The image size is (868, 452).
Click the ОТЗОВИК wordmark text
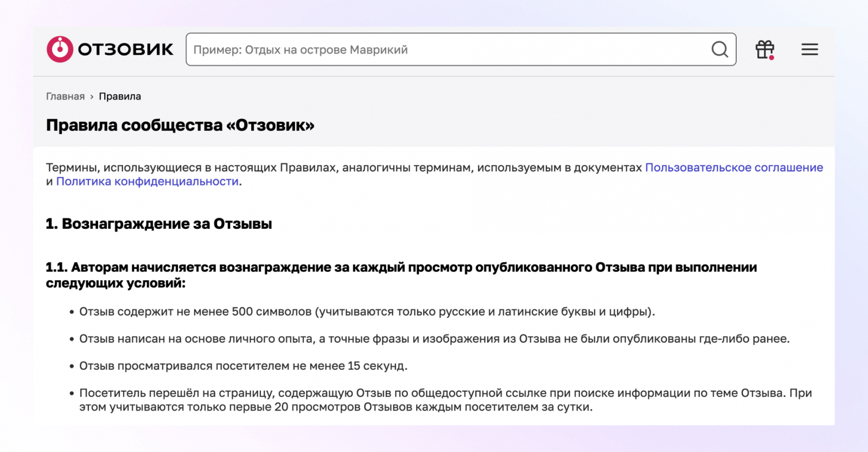(x=125, y=50)
